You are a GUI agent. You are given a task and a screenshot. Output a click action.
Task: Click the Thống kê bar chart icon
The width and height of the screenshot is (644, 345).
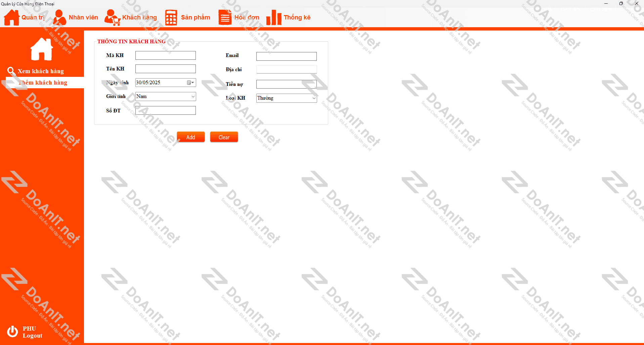(274, 17)
